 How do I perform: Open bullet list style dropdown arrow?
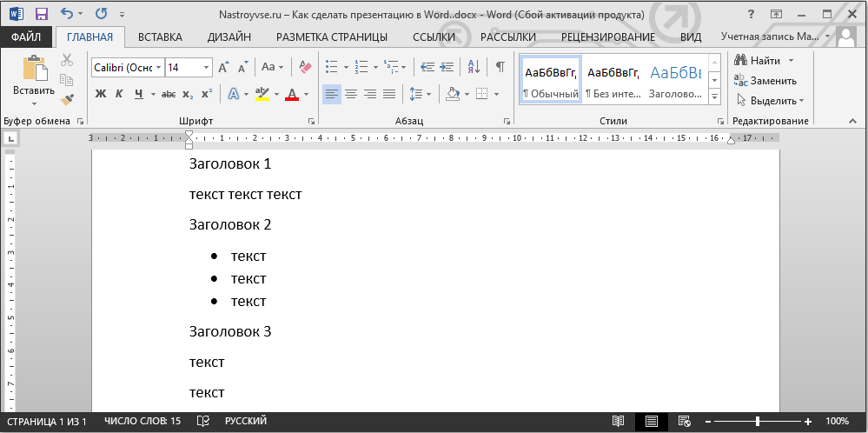[x=347, y=68]
